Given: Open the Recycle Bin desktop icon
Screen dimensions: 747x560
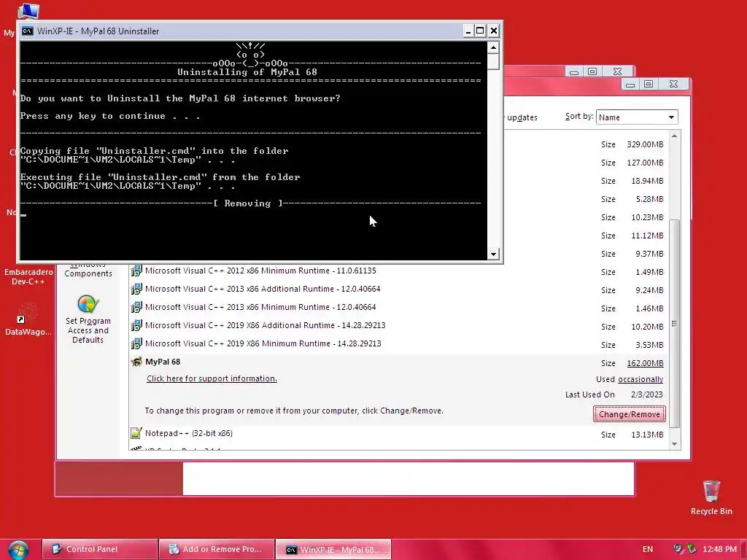Looking at the screenshot, I should (711, 497).
